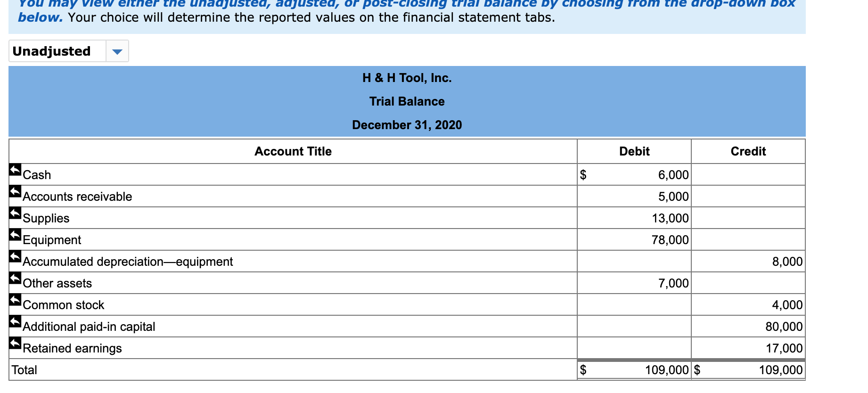Screen dimensions: 868x393
Task: Click the Common stock credit value 4,000
Action: coord(787,304)
